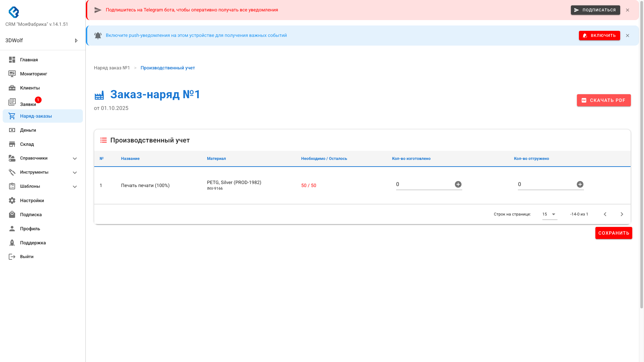Screen dimensions: 644x362
Task: Expand the Справочники menu section
Action: (x=75, y=159)
